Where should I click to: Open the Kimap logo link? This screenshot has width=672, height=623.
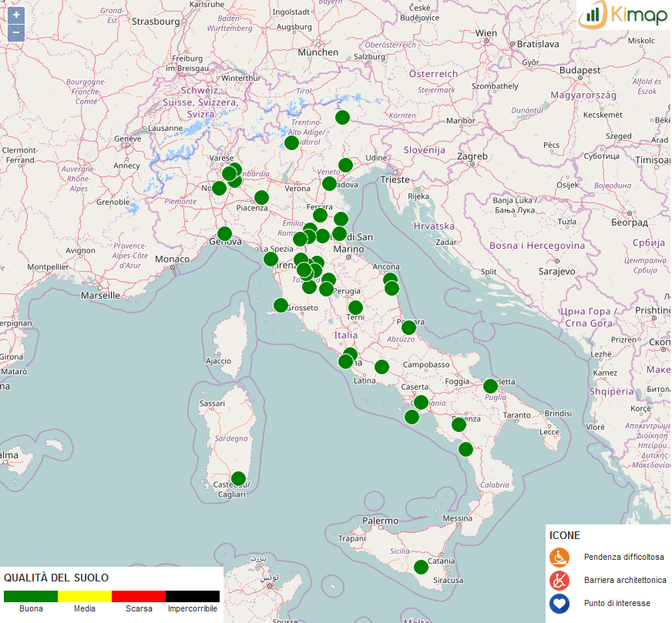click(x=623, y=15)
